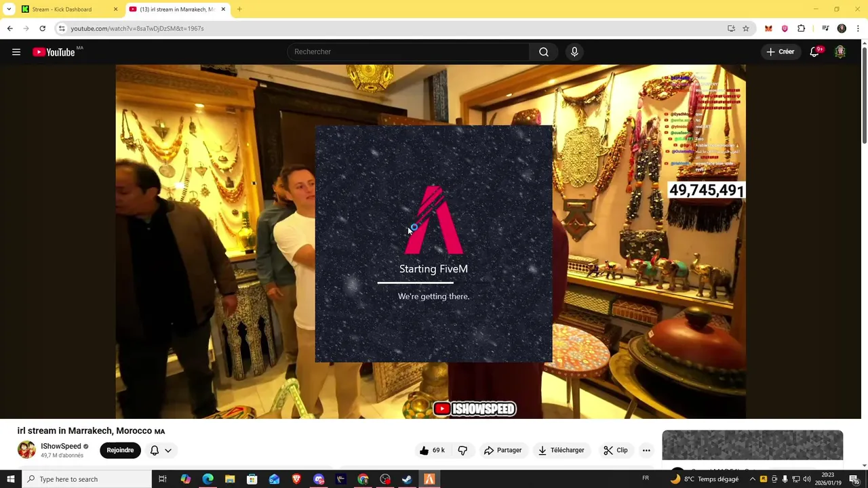Open Chrome three-dot menu
Image resolution: width=868 pixels, height=488 pixels.
click(x=858, y=28)
